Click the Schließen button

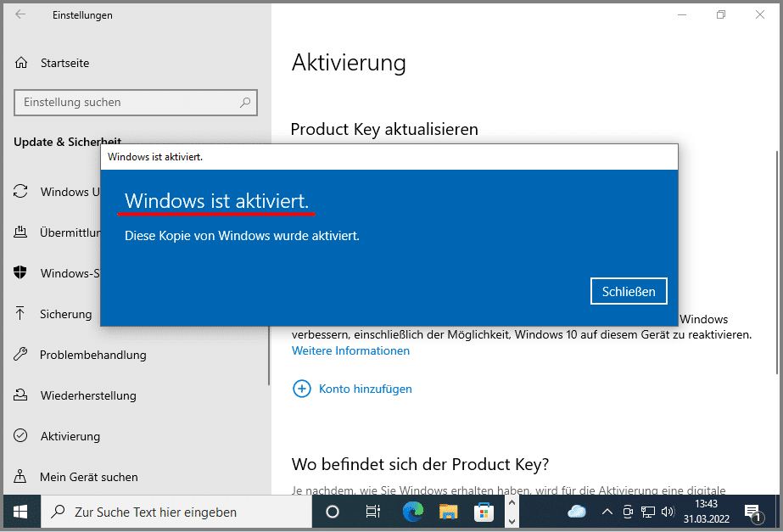(629, 291)
